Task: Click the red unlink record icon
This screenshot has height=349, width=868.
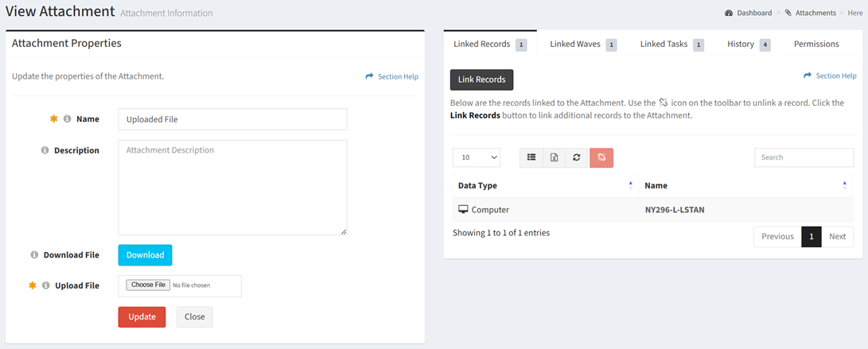Action: coord(601,157)
